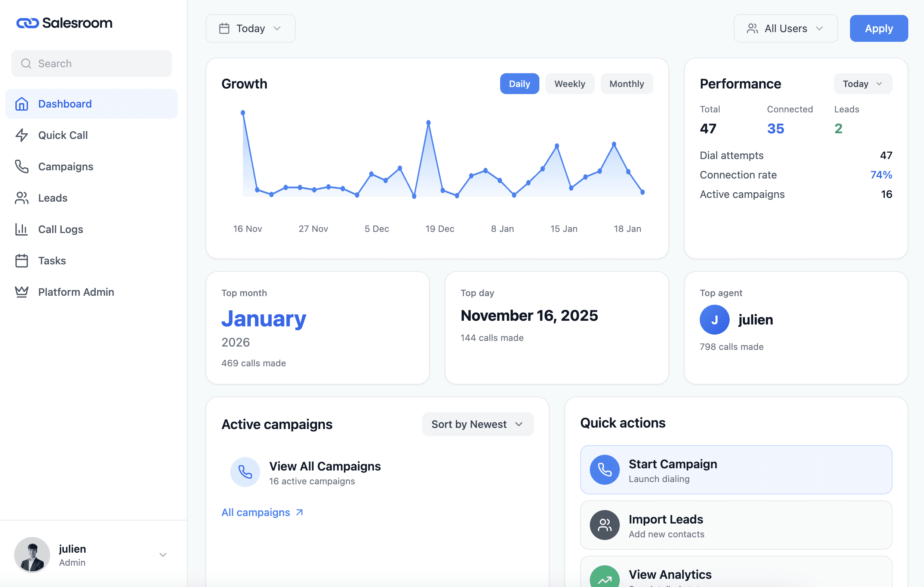Switch growth chart to Weekly view
The width and height of the screenshot is (924, 587).
[569, 84]
